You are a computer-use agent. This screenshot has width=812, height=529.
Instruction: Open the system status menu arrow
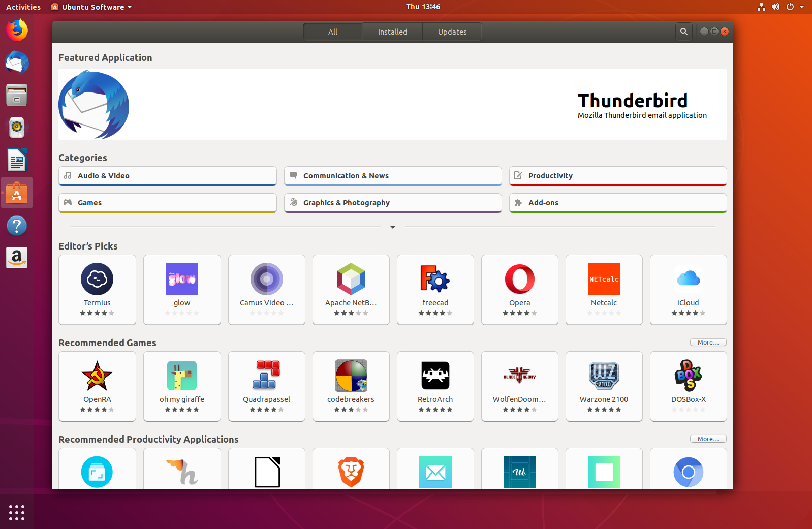(802, 7)
